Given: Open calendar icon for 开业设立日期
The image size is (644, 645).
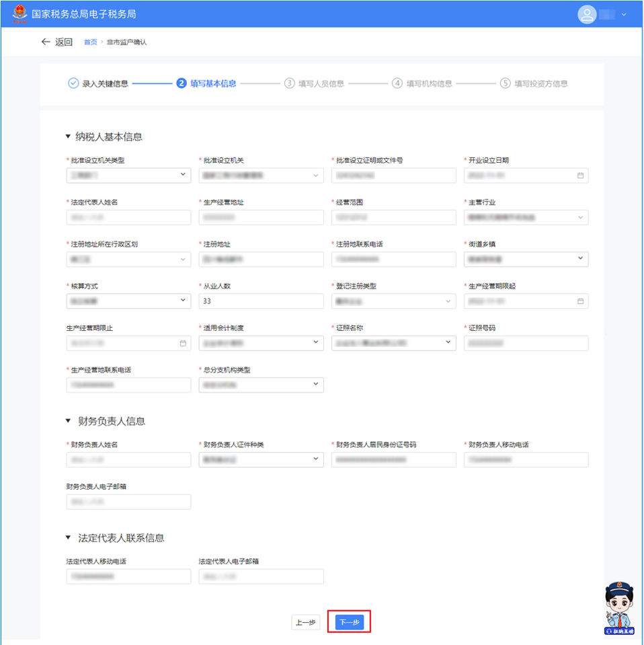Looking at the screenshot, I should [580, 176].
